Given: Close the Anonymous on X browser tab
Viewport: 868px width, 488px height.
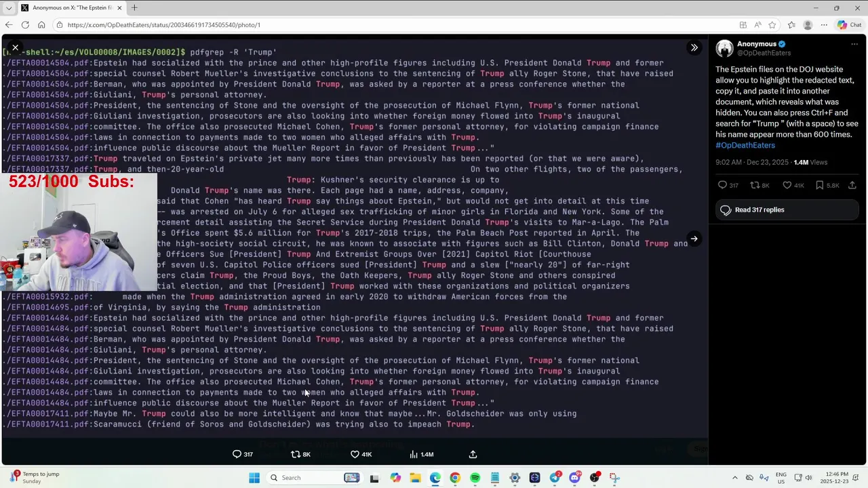Looking at the screenshot, I should (x=119, y=8).
